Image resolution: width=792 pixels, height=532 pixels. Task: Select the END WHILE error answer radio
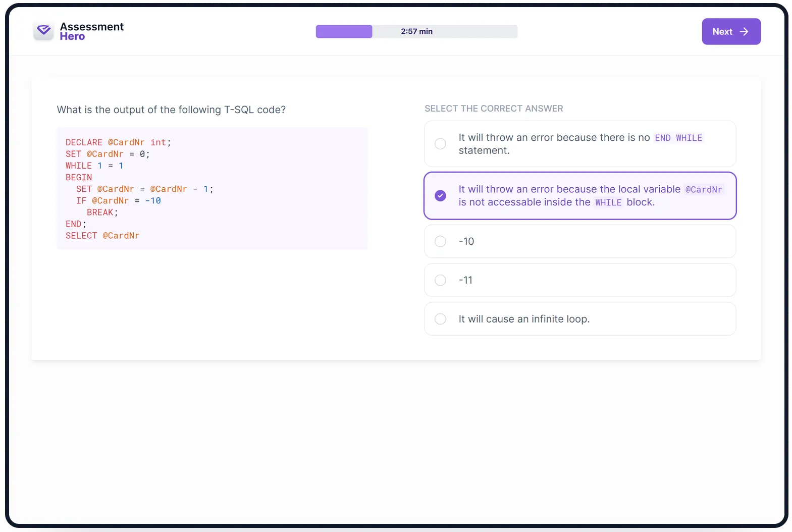coord(440,144)
